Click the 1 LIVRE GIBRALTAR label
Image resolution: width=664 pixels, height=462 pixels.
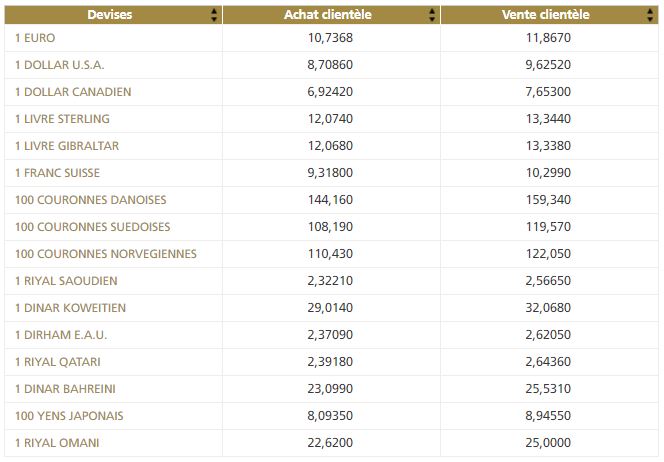point(67,146)
